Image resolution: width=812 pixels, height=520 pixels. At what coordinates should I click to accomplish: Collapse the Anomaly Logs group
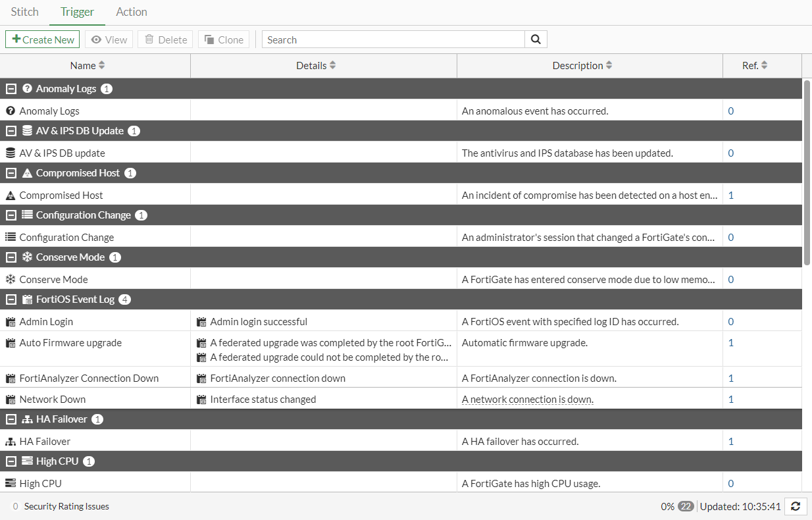click(11, 89)
